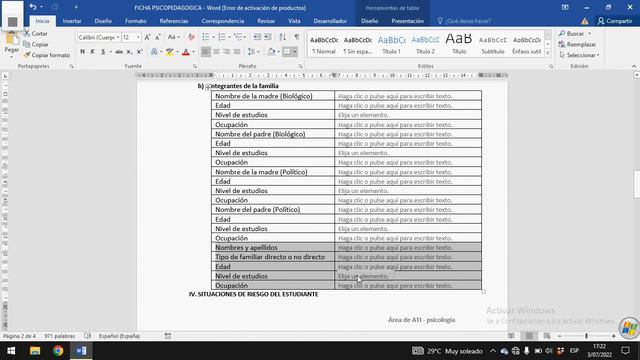Align text left
Viewport: 640px width, 360px height.
[x=206, y=52]
